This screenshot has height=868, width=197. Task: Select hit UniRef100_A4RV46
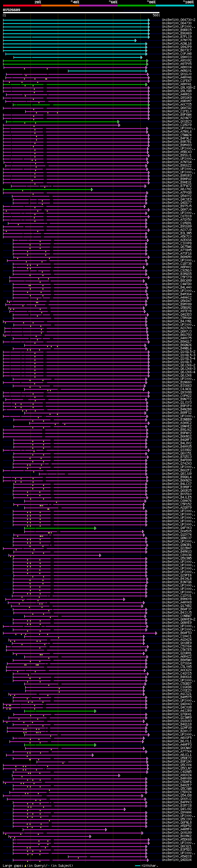(177, 78)
